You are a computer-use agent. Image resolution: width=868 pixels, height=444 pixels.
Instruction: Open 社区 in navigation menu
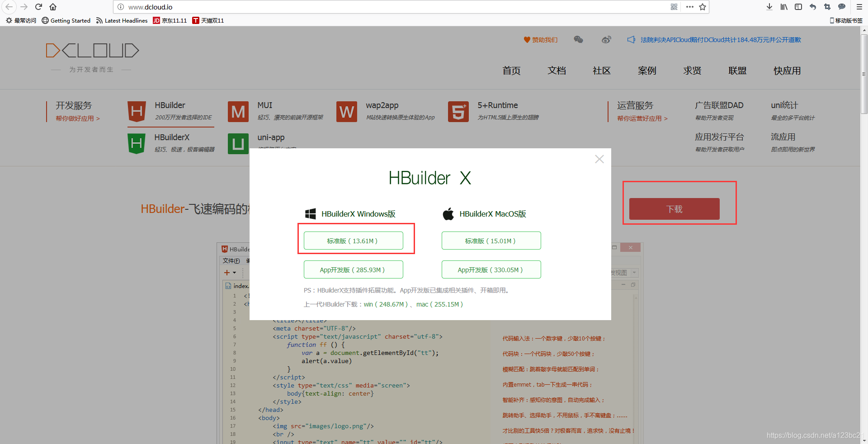click(x=602, y=71)
